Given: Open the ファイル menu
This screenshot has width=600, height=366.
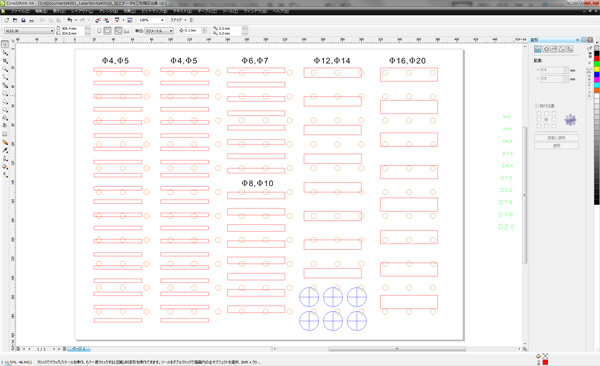Looking at the screenshot, I should [x=20, y=11].
